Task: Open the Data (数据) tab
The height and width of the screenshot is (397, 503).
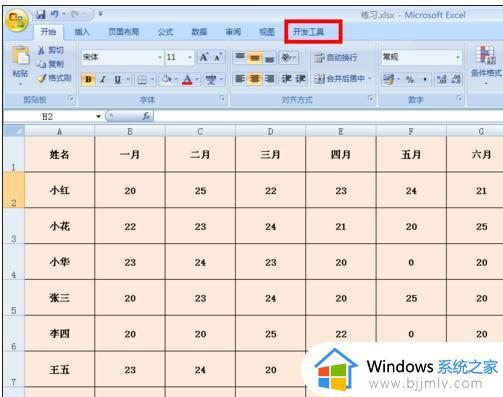Action: 199,32
